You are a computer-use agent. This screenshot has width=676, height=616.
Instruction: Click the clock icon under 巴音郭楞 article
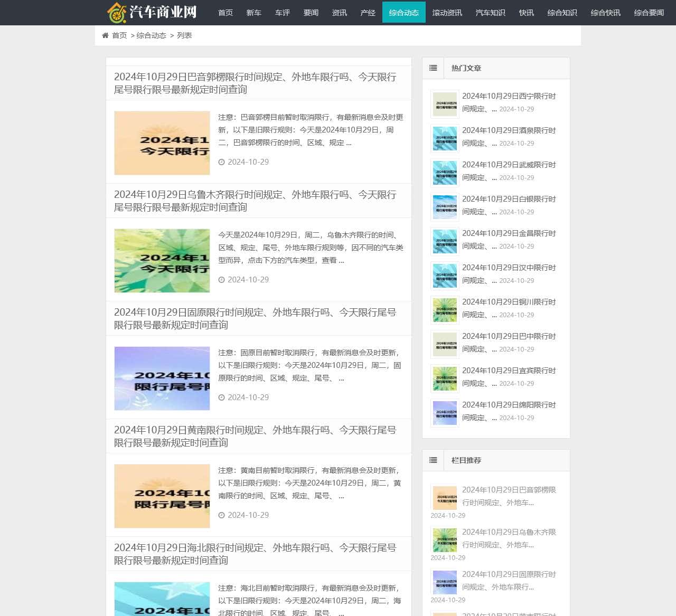pos(222,162)
